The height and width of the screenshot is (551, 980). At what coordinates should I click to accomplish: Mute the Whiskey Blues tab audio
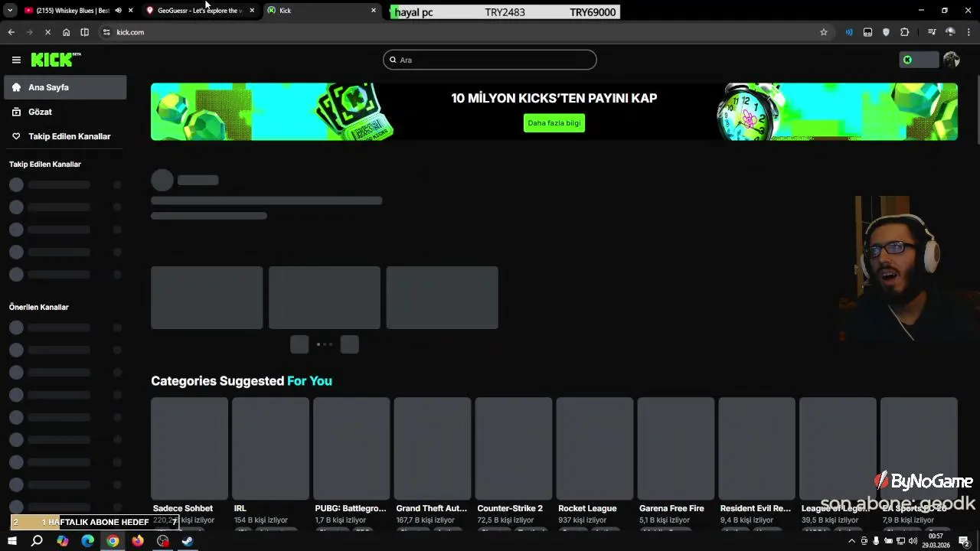(x=118, y=11)
